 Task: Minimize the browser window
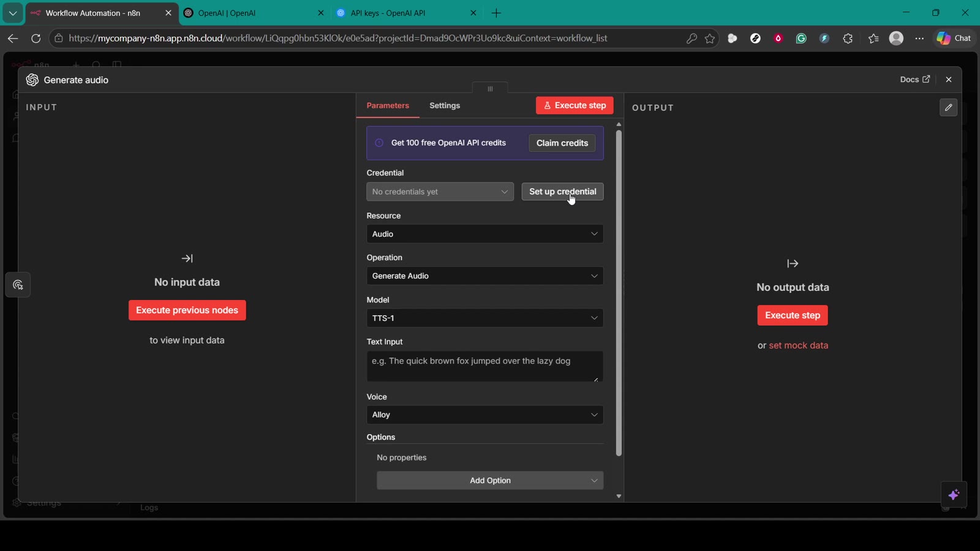pos(906,12)
